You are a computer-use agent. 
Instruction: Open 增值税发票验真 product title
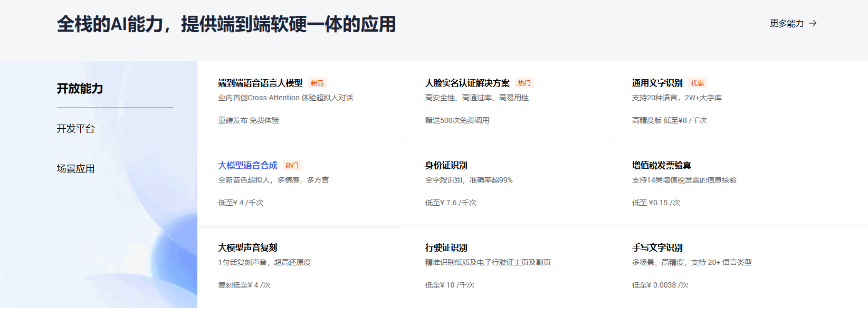tap(662, 165)
